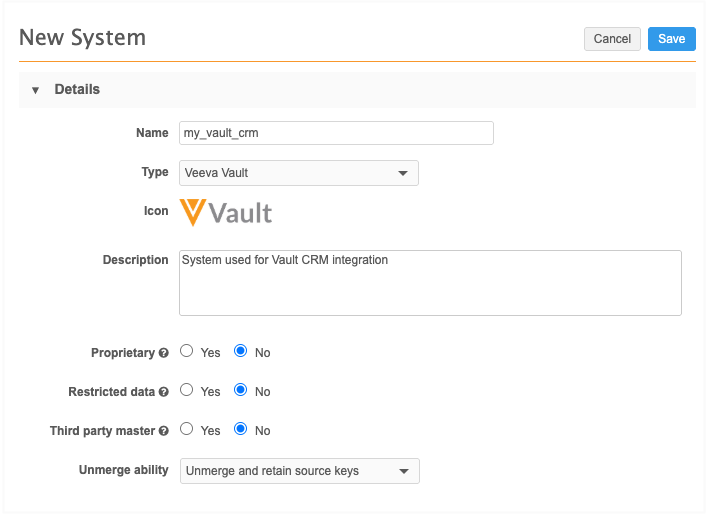Save the new system
The width and height of the screenshot is (710, 516).
(x=672, y=39)
